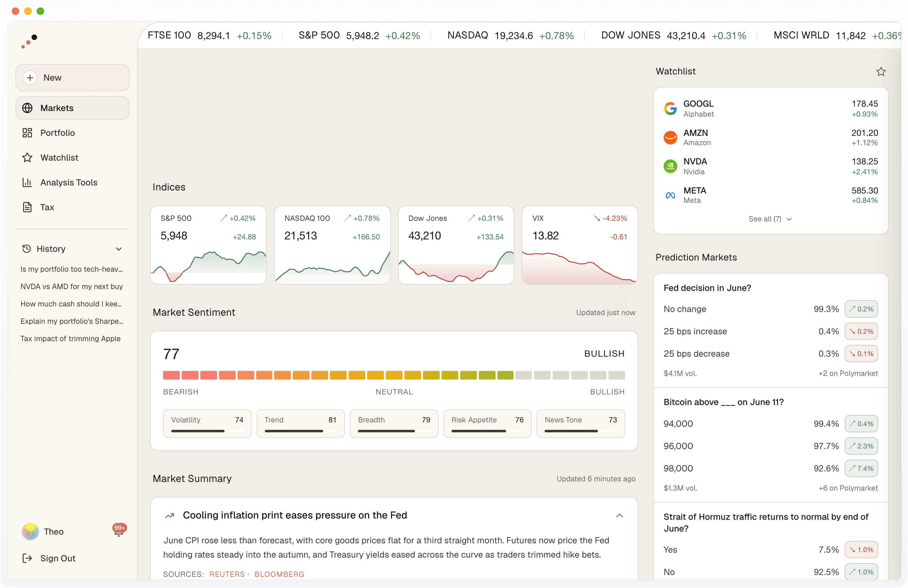
Task: Select the News Tone 73 card
Action: 580,424
